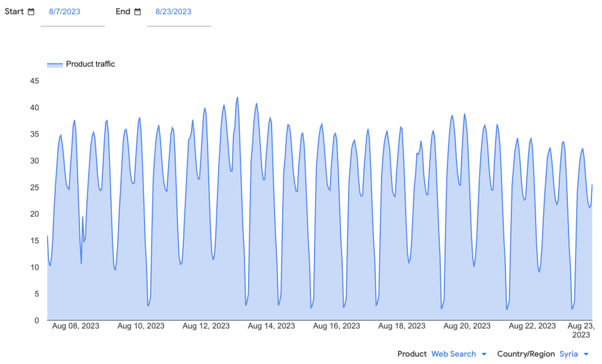Select the Aug 16, 2023 axis label

(x=337, y=326)
